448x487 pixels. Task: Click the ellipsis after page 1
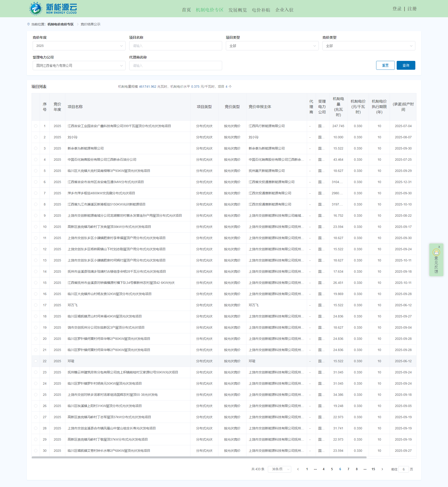coord(315,469)
